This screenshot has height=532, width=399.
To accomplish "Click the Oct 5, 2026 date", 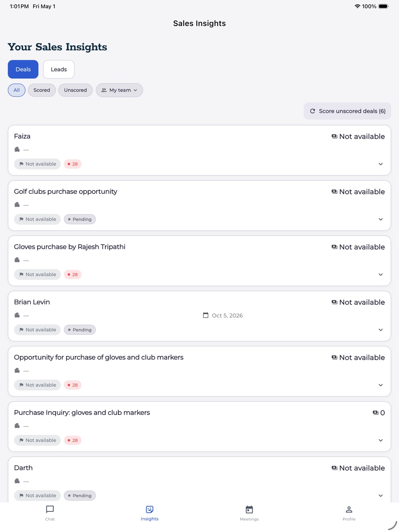I will pos(227,315).
